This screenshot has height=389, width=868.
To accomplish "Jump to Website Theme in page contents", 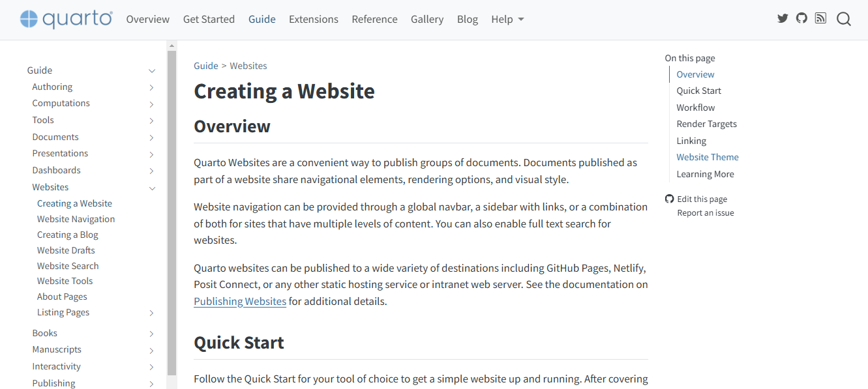I will click(708, 157).
